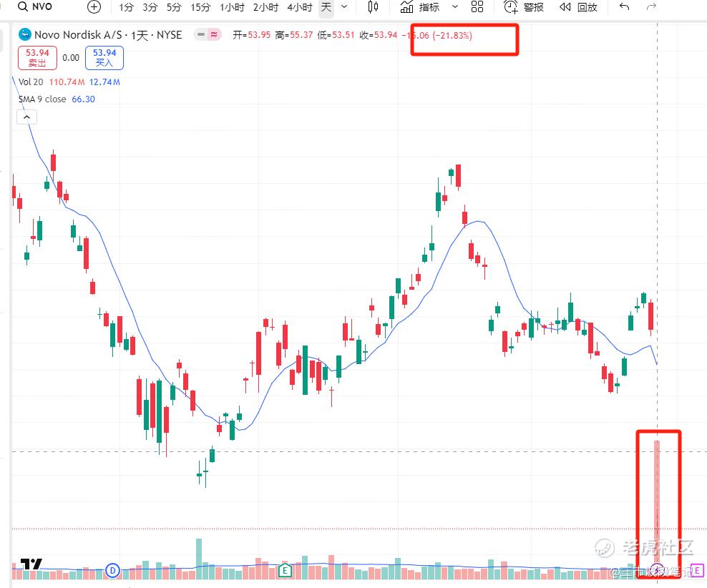Click 高=55.37 high value

click(x=294, y=35)
